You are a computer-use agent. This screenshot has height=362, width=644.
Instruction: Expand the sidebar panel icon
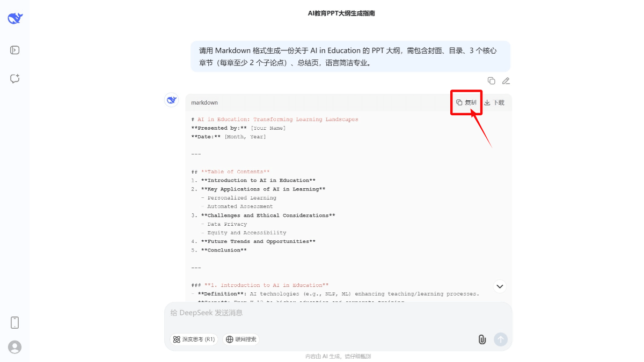click(x=15, y=50)
